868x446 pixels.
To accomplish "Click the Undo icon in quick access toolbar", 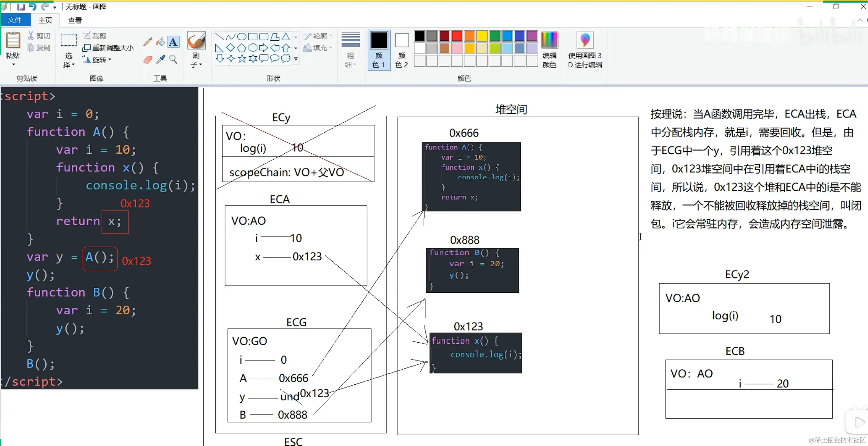I will point(33,6).
